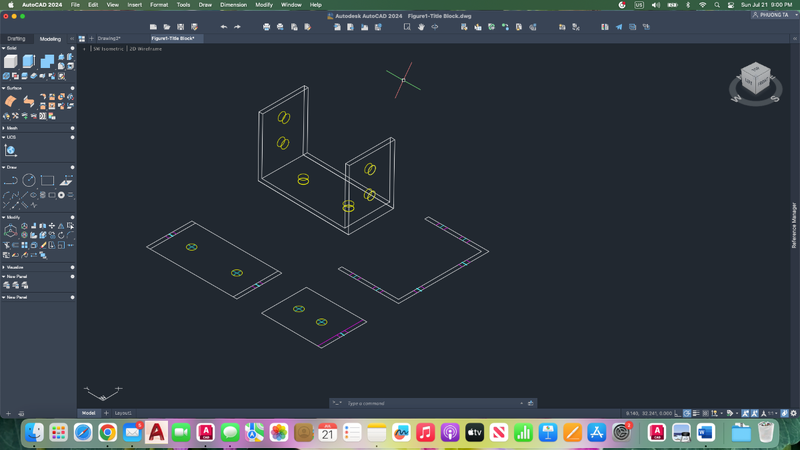800x450 pixels.
Task: Switch to the Layout1 tab
Action: [123, 413]
